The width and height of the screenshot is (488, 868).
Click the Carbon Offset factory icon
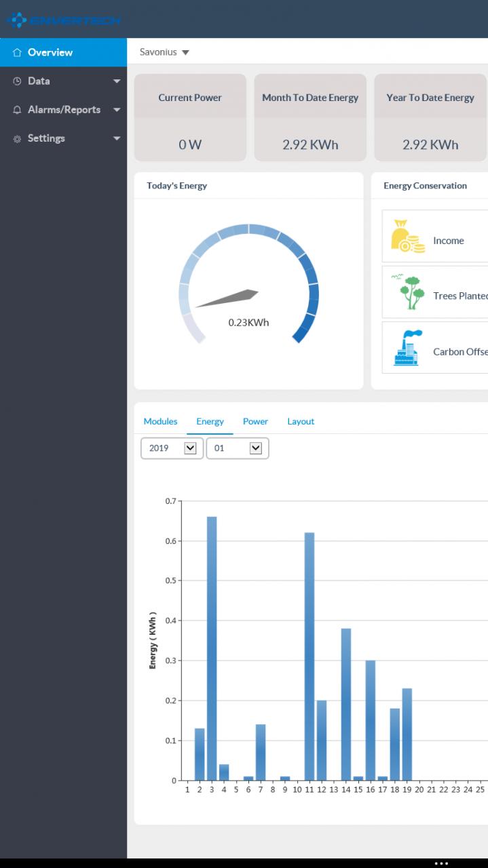click(408, 348)
